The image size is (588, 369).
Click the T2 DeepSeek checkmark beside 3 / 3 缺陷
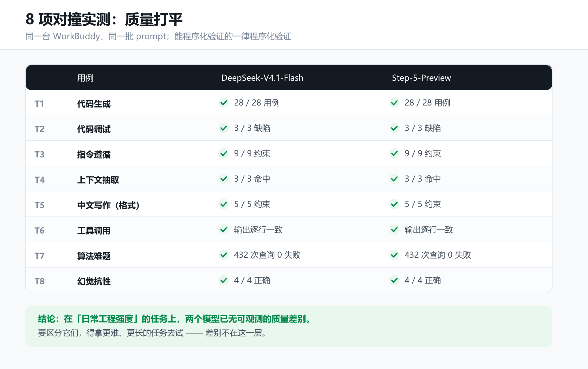click(224, 128)
